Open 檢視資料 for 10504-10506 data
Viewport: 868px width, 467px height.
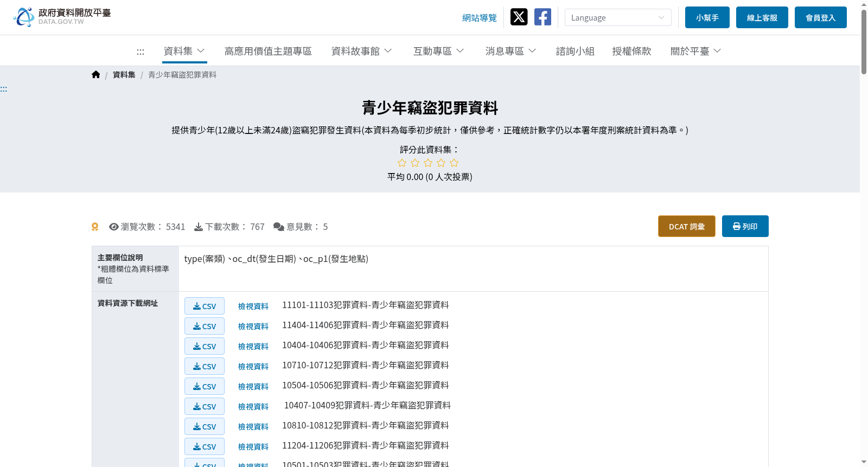[253, 387]
